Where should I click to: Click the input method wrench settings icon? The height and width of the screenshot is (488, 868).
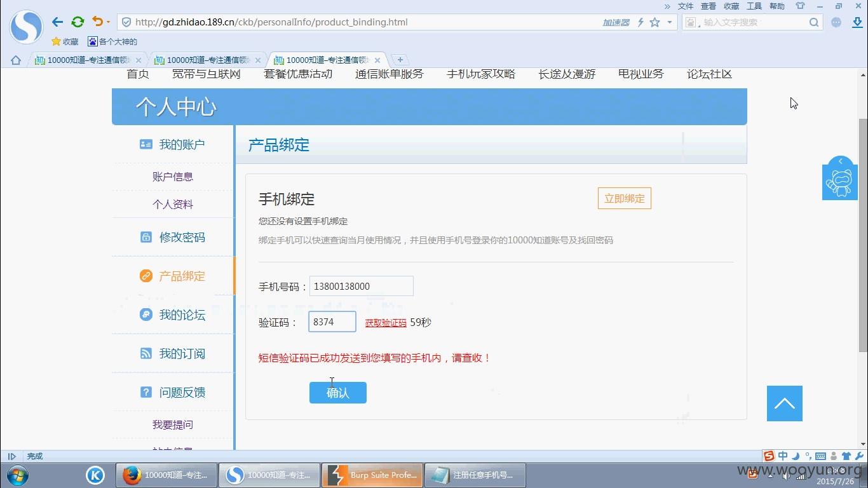[x=858, y=456]
